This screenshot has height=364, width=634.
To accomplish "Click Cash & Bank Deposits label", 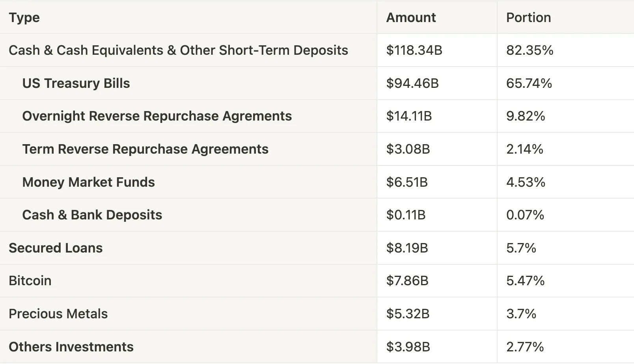I will point(92,215).
